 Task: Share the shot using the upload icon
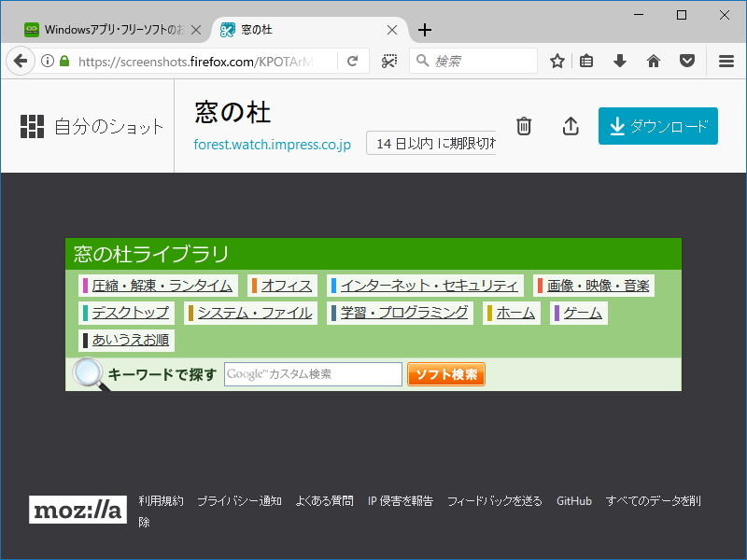tap(570, 124)
